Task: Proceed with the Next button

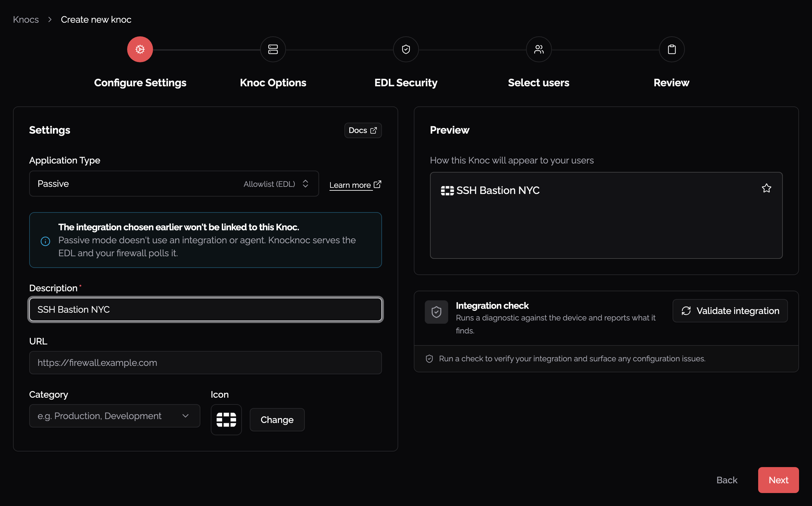Action: tap(778, 480)
